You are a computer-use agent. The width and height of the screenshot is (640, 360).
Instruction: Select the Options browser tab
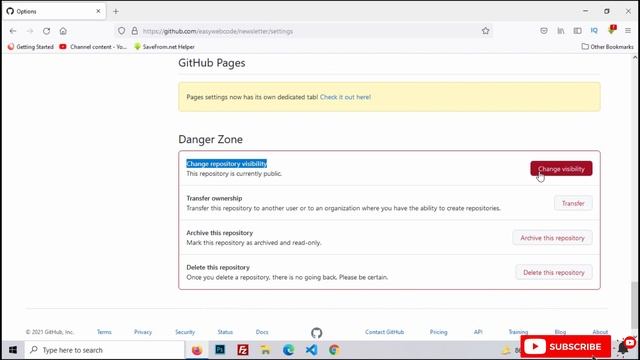pyautogui.click(x=54, y=11)
